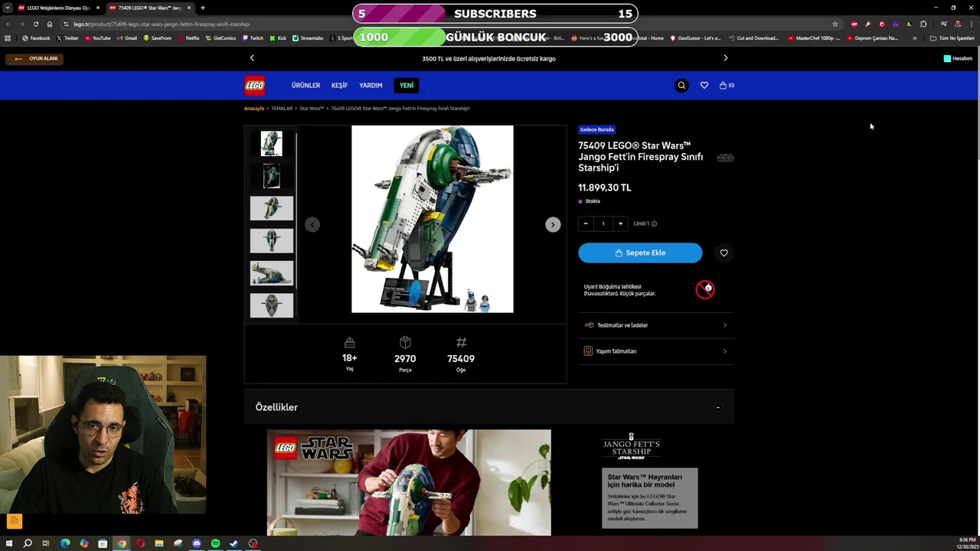
Task: Open Netflix bookmark
Action: 188,37
